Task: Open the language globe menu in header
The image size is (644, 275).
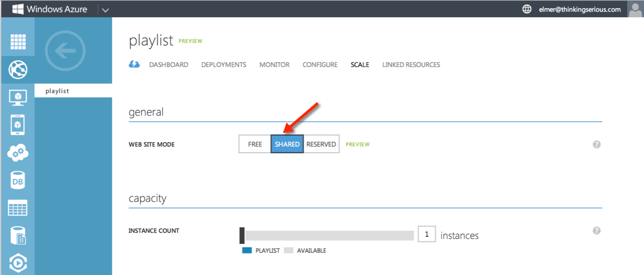Action: (527, 9)
